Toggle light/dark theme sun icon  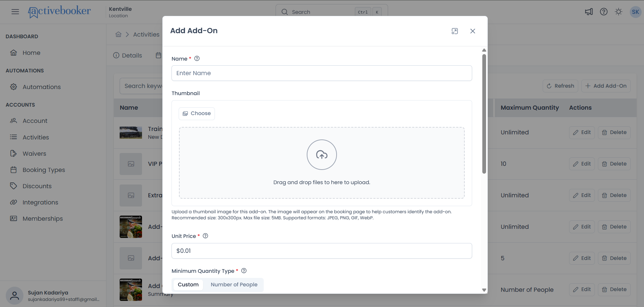619,12
